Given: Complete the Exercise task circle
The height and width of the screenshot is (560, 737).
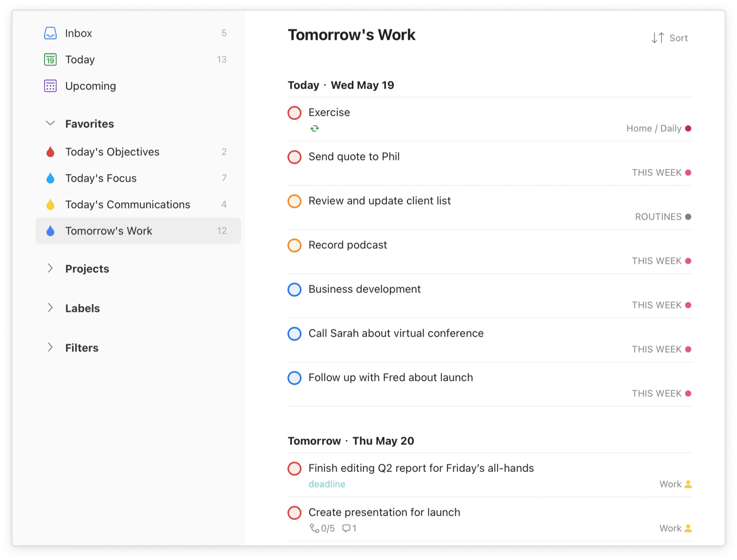Looking at the screenshot, I should coord(294,113).
